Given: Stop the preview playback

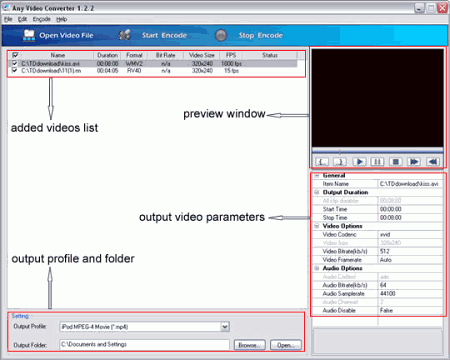Looking at the screenshot, I should pos(396,162).
